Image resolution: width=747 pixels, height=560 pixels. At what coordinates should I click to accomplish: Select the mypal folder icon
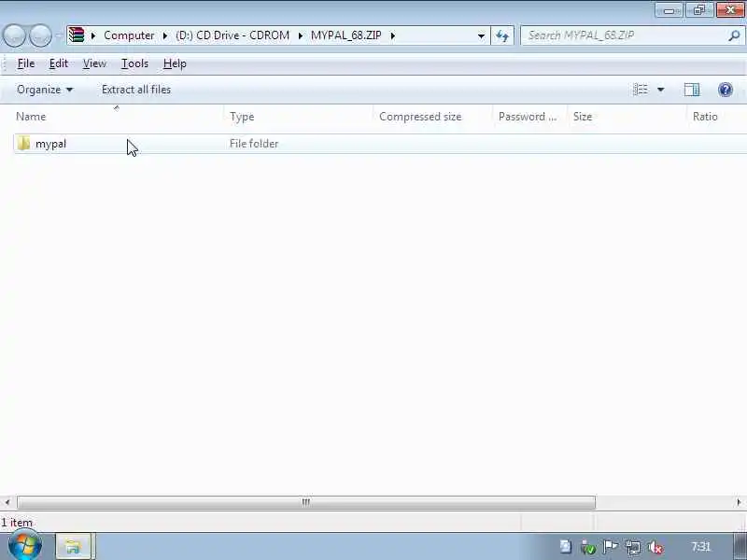[23, 144]
